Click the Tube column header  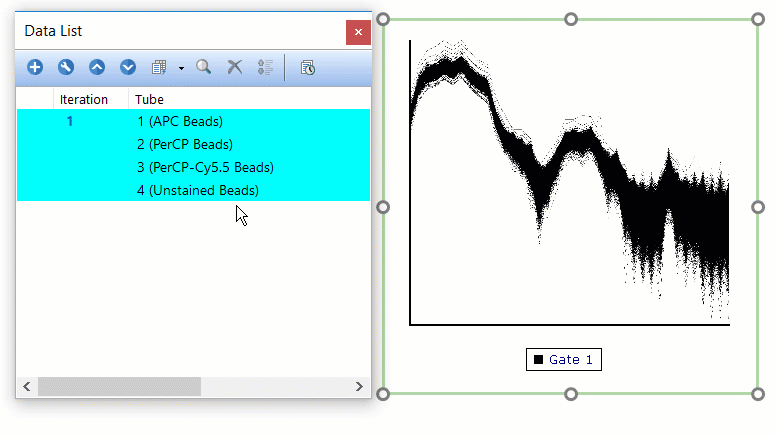(150, 99)
